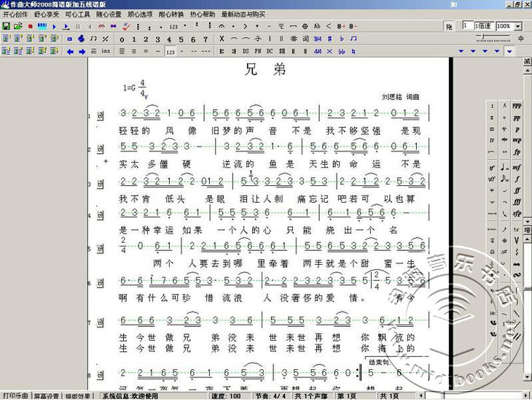The height and width of the screenshot is (402, 532).
Task: Expand the fourth blue dropdown arrow
Action: tap(497, 51)
